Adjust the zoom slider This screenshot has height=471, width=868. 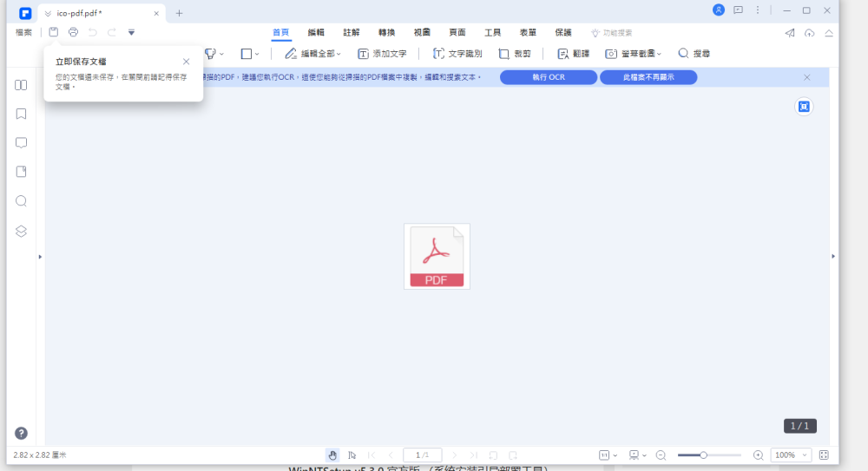click(x=709, y=455)
